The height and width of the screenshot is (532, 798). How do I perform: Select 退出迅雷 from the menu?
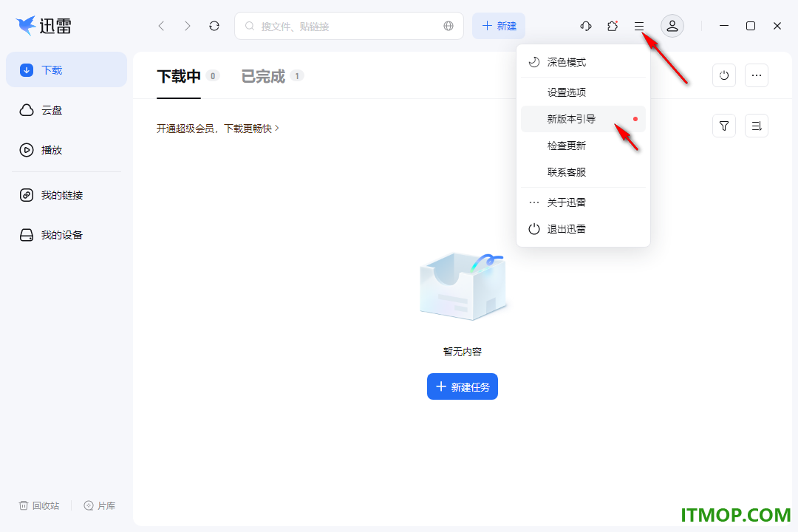click(583, 229)
